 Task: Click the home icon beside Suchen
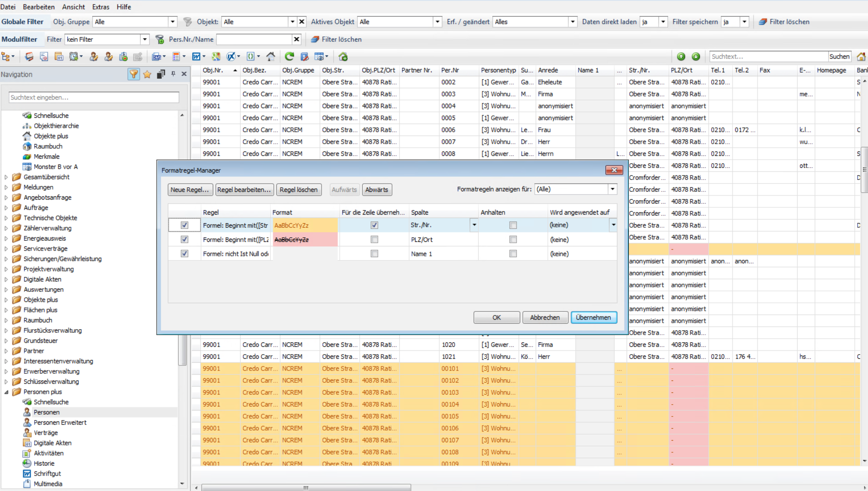861,56
